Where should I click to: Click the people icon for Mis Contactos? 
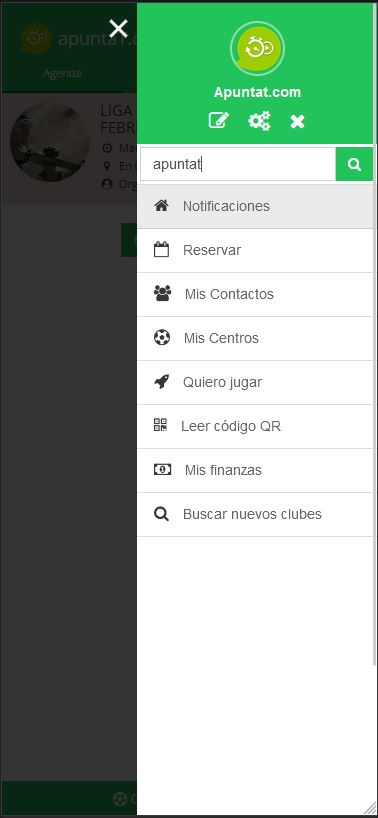(163, 293)
